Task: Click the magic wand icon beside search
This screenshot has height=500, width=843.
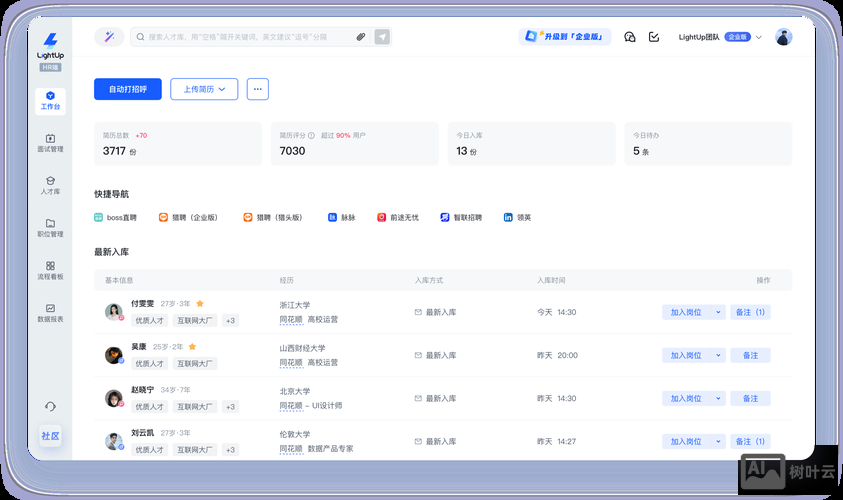Action: (108, 37)
